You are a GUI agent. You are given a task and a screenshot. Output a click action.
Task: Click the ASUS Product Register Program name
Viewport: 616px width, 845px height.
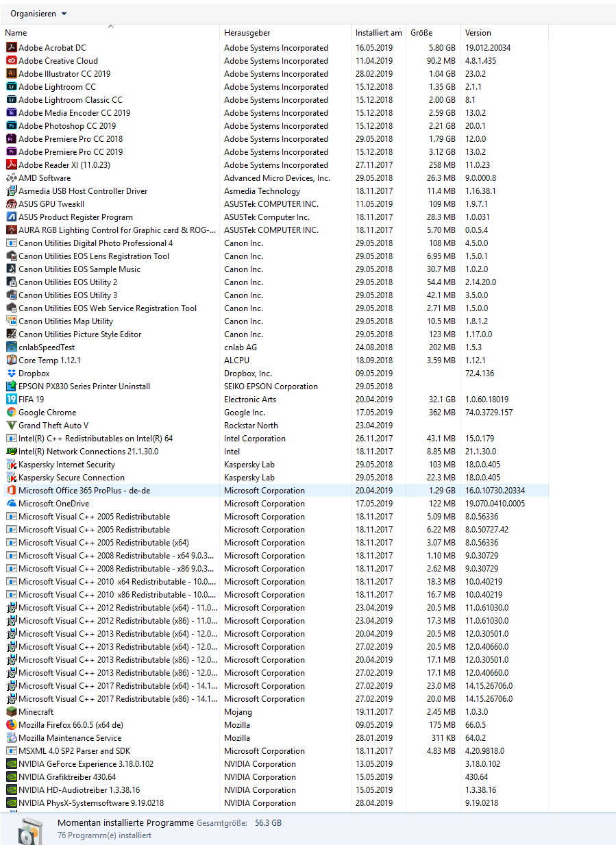click(75, 217)
